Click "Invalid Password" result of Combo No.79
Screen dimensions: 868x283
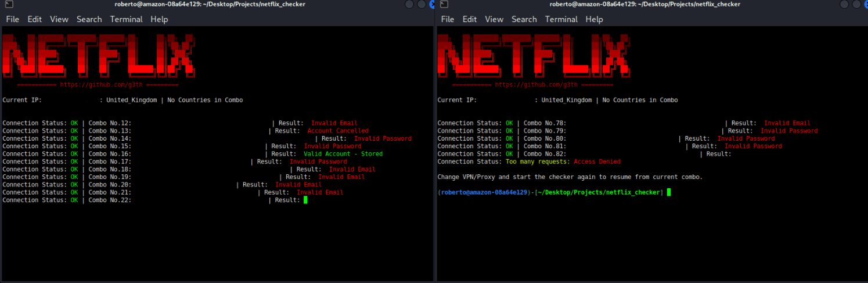[789, 131]
